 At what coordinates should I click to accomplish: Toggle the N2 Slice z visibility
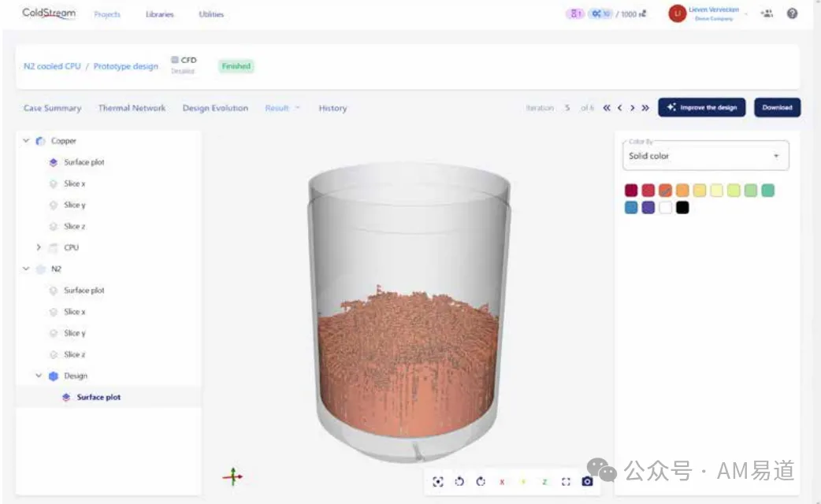click(x=53, y=354)
